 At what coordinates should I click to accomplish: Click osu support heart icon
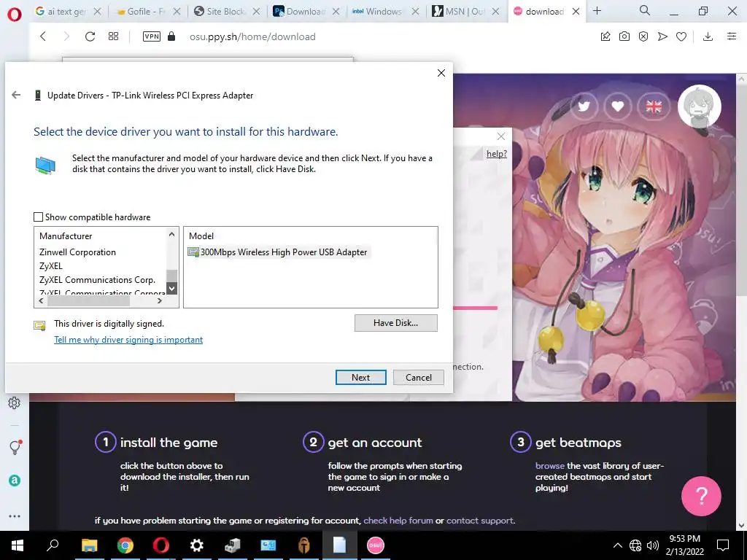tap(618, 106)
